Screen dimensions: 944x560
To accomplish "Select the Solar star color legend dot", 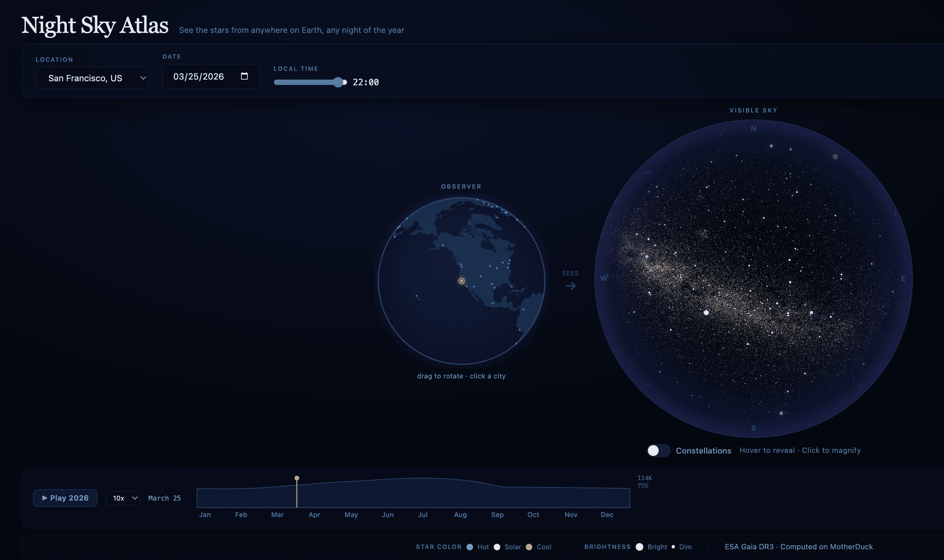I will [x=497, y=547].
